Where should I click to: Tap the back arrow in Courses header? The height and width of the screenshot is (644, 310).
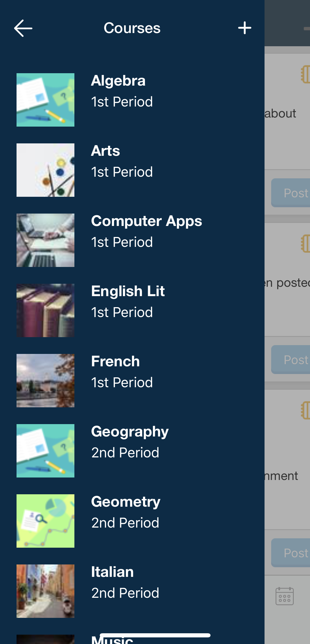pyautogui.click(x=23, y=28)
